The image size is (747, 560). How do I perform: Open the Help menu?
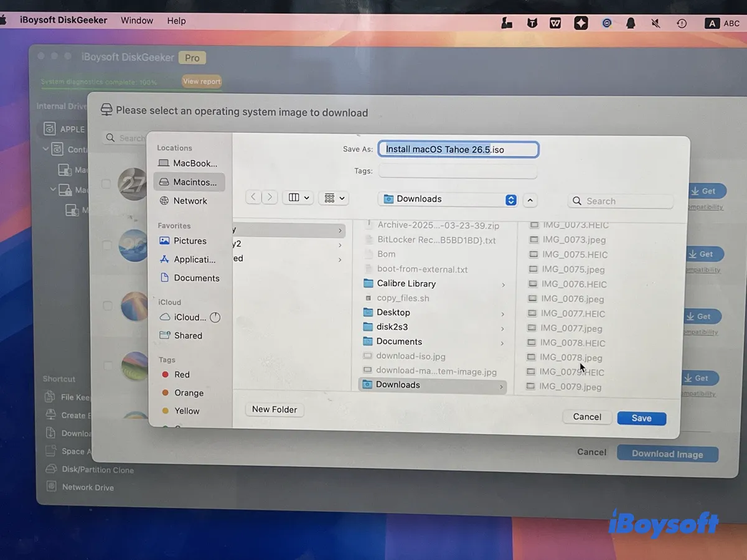[x=176, y=21]
